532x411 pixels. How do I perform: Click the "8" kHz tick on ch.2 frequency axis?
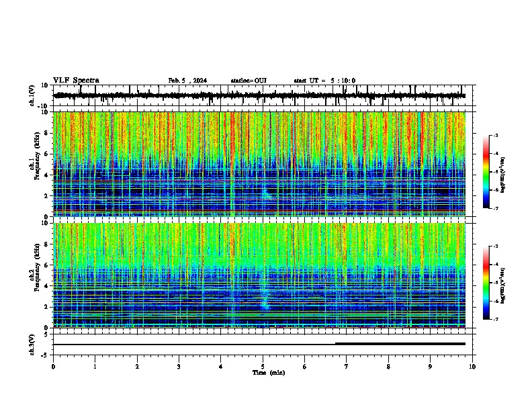click(47, 244)
